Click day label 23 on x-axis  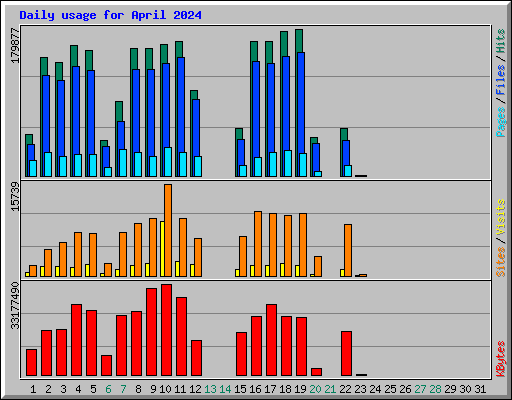click(360, 389)
